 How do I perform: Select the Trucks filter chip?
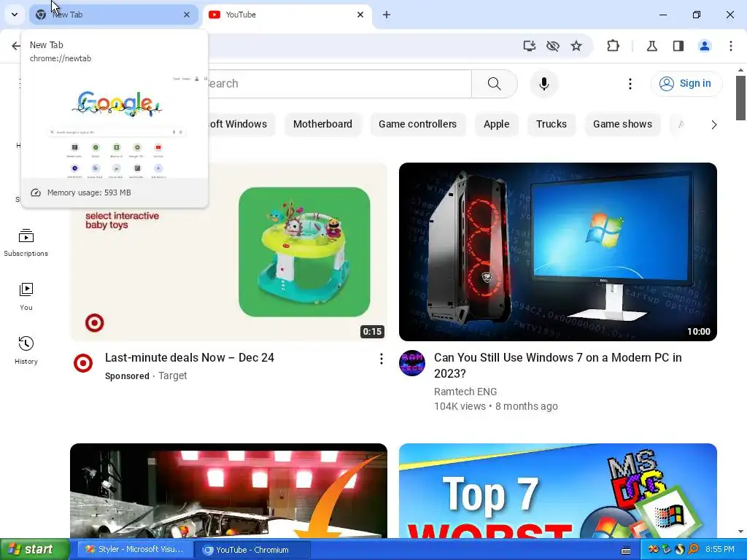click(551, 124)
